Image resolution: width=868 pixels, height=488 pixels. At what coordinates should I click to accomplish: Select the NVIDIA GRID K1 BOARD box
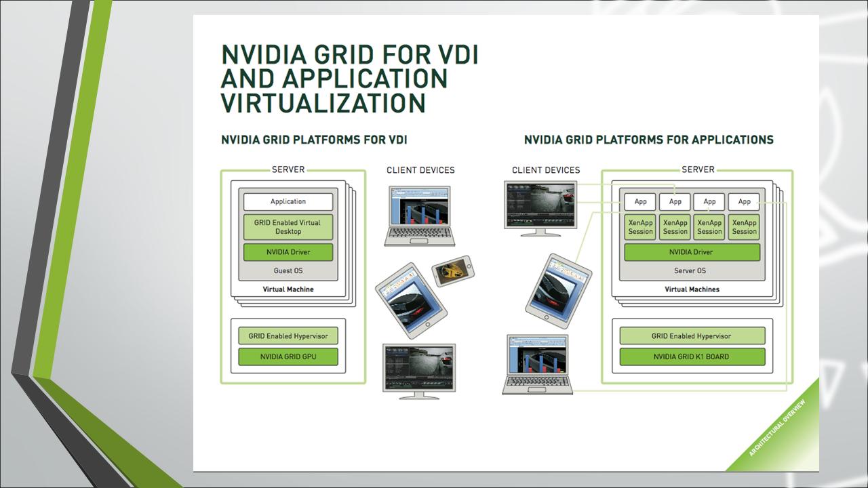pyautogui.click(x=692, y=357)
